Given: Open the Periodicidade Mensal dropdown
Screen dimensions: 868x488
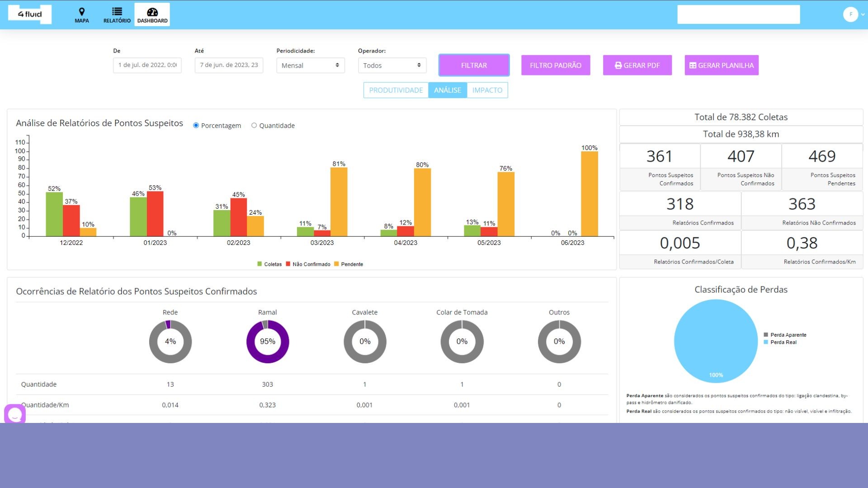Looking at the screenshot, I should (x=311, y=66).
